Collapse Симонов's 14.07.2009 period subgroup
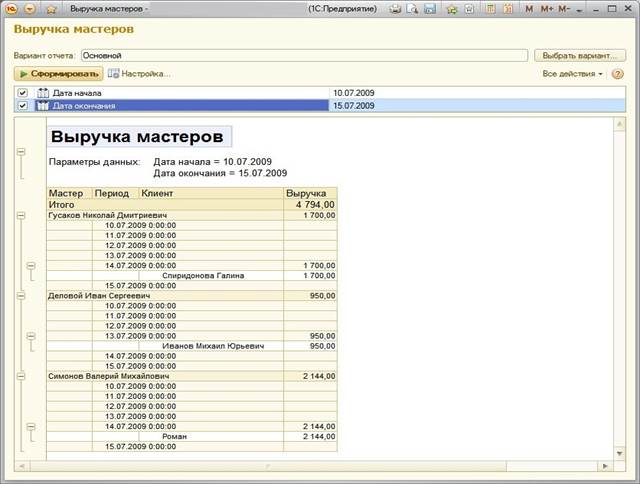The height and width of the screenshot is (484, 640). [31, 427]
